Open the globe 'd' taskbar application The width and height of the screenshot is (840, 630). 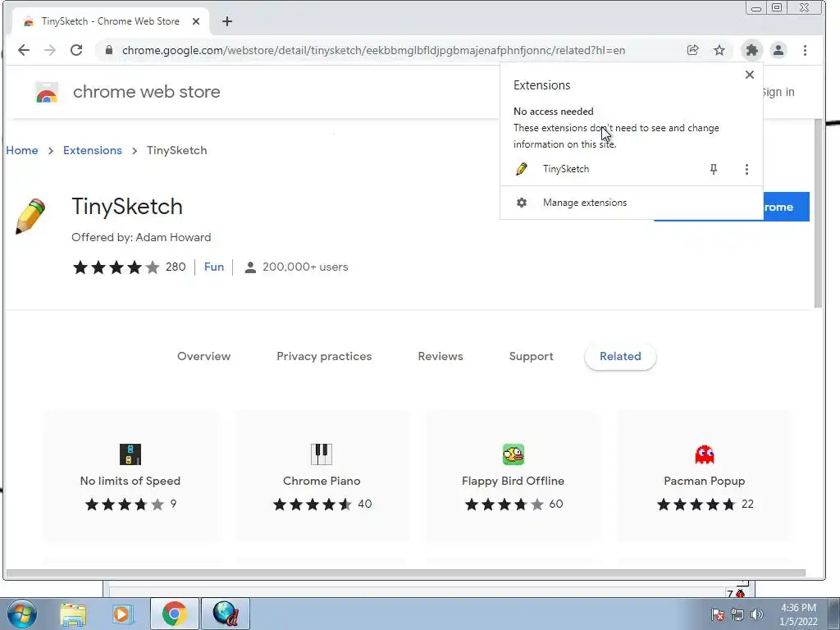click(226, 614)
